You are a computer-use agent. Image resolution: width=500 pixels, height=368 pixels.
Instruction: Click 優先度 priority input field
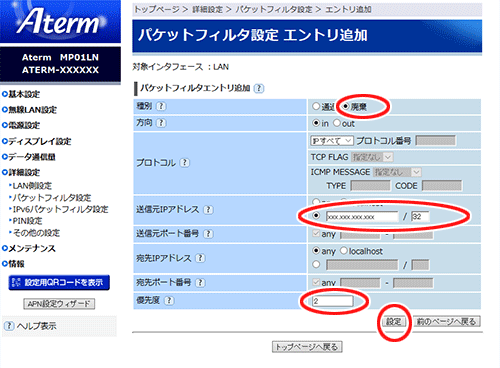(x=333, y=301)
